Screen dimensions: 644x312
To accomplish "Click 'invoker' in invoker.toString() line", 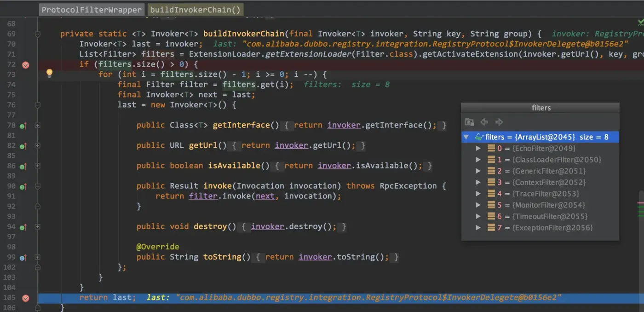I will pyautogui.click(x=315, y=257).
